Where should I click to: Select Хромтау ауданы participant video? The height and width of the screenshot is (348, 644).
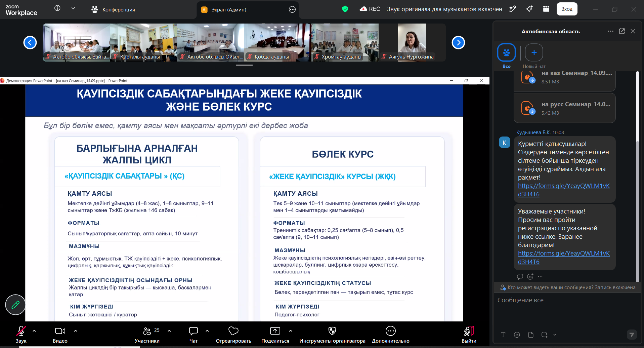pos(345,42)
